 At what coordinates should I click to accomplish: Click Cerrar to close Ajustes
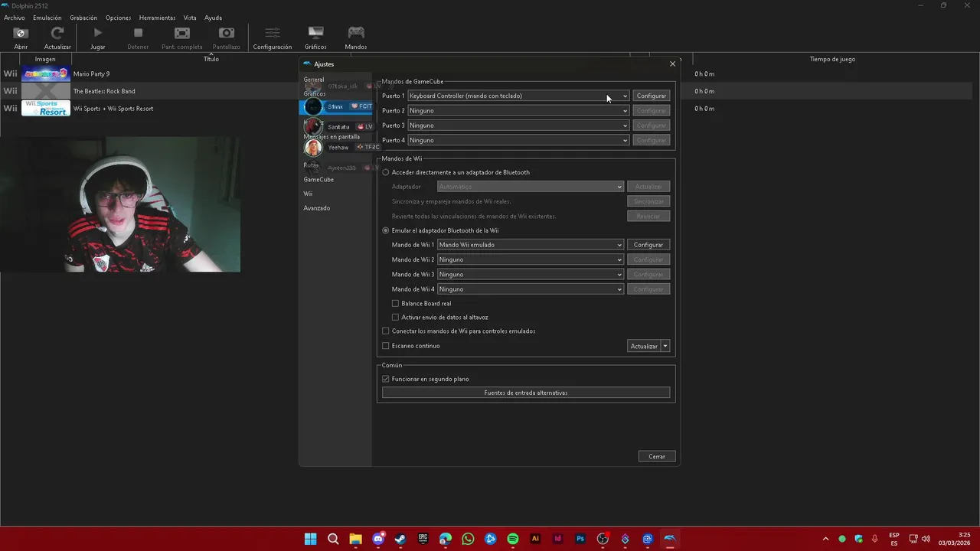pyautogui.click(x=657, y=456)
